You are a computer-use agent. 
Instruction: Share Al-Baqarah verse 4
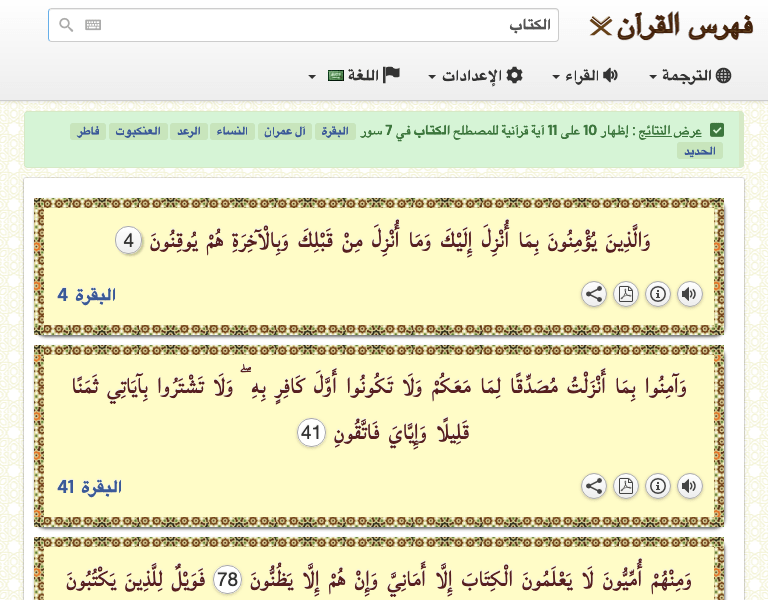594,294
